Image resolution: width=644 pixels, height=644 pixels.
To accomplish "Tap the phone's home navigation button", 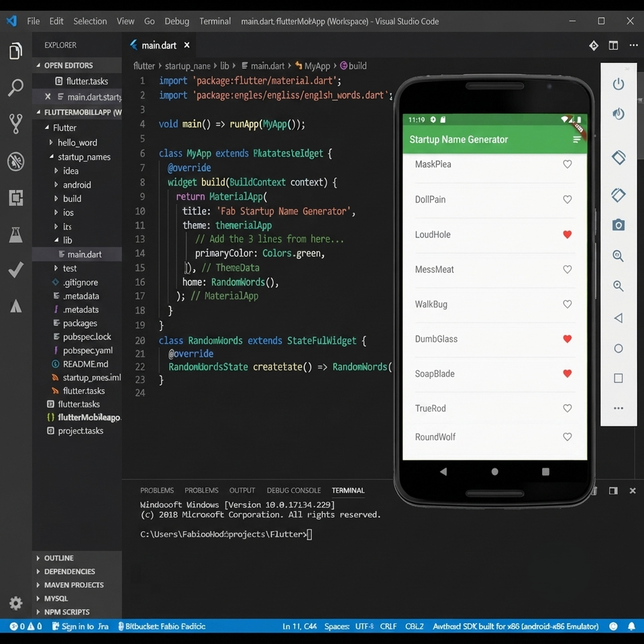I will tap(494, 472).
